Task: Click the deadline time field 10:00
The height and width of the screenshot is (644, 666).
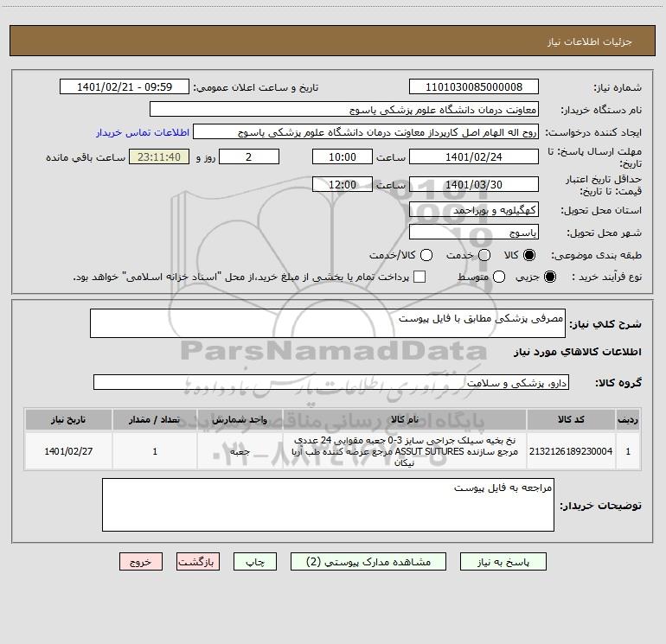Action: click(x=343, y=156)
